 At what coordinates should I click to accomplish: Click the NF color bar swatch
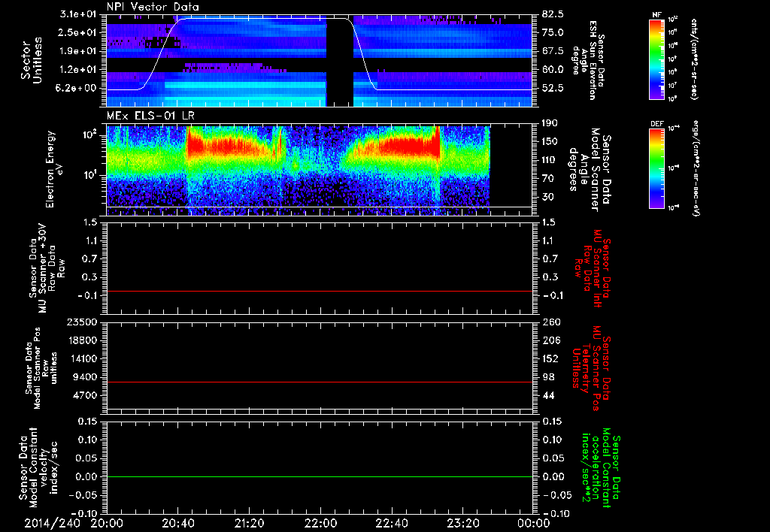click(x=656, y=59)
